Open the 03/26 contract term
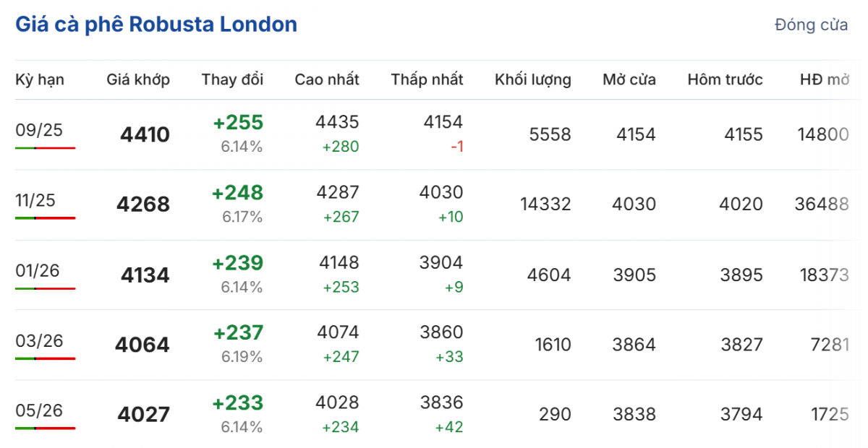868x448 pixels. tap(38, 340)
